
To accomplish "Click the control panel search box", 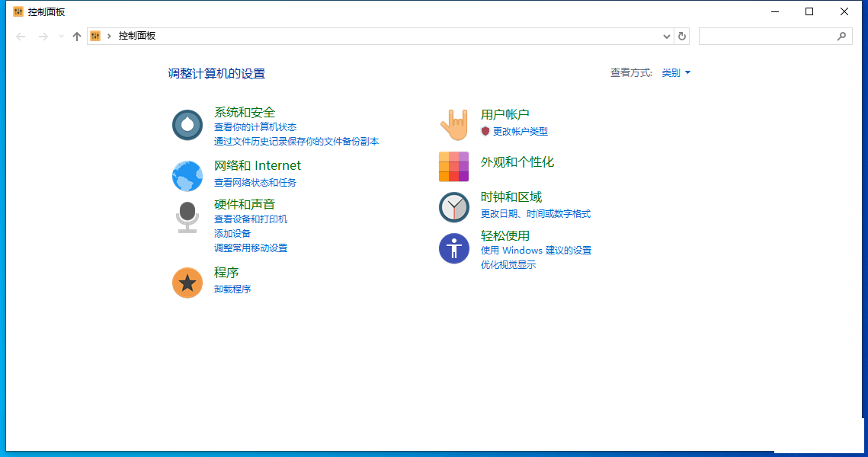I will 768,36.
